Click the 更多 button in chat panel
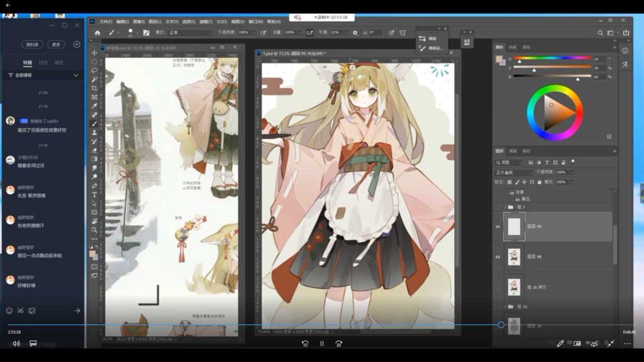The height and width of the screenshot is (362, 644). pyautogui.click(x=56, y=45)
